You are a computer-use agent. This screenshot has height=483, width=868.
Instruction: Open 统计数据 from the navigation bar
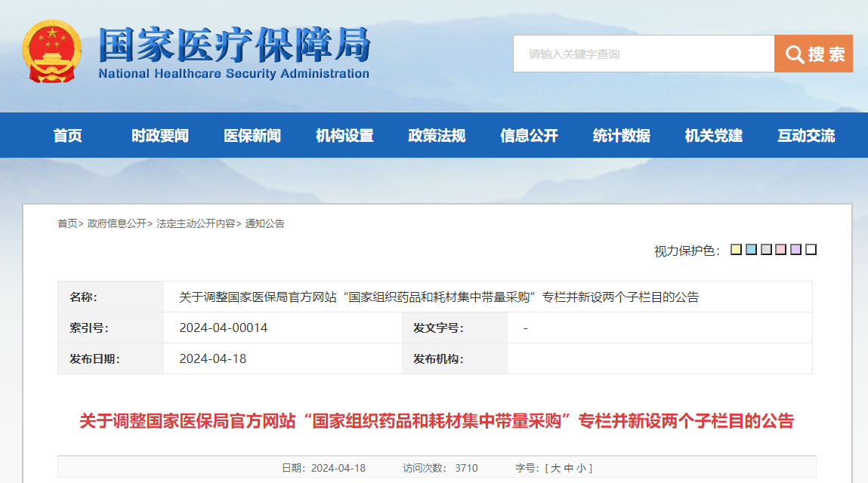pos(621,136)
